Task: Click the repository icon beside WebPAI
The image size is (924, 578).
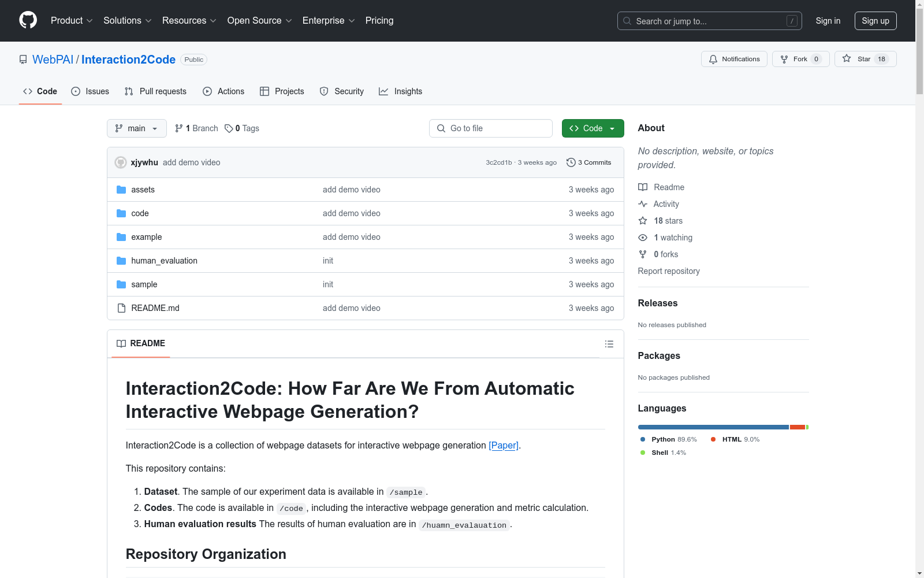Action: click(x=23, y=60)
